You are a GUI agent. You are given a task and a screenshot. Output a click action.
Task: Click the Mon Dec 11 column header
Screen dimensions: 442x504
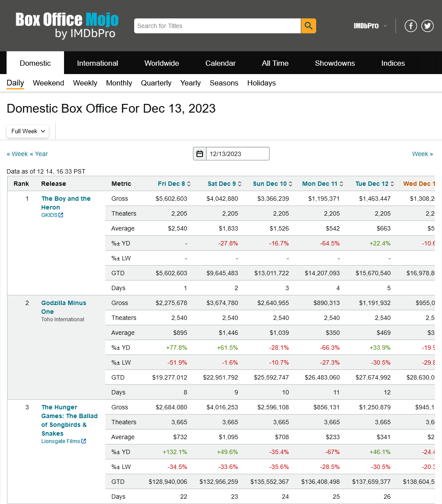[320, 184]
